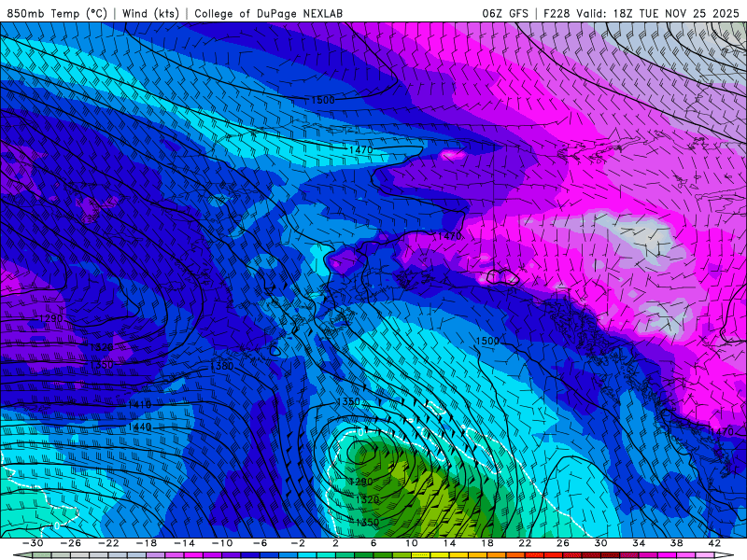
Task: Click the "Wind (kts)" header label
Action: 150,13
